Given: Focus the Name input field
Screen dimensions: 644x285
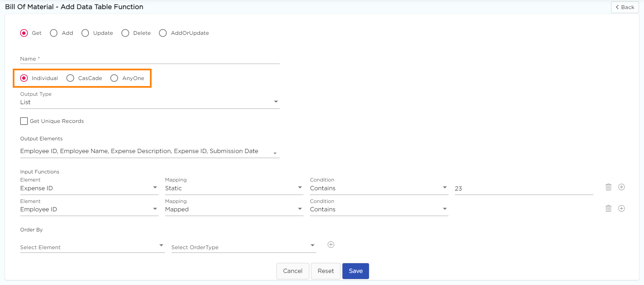Looking at the screenshot, I should pyautogui.click(x=150, y=59).
